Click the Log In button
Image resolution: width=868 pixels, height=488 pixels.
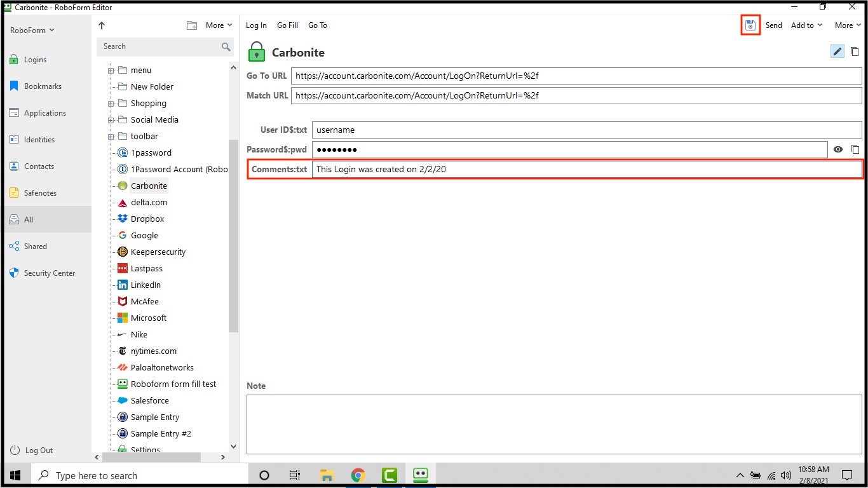pyautogui.click(x=256, y=25)
